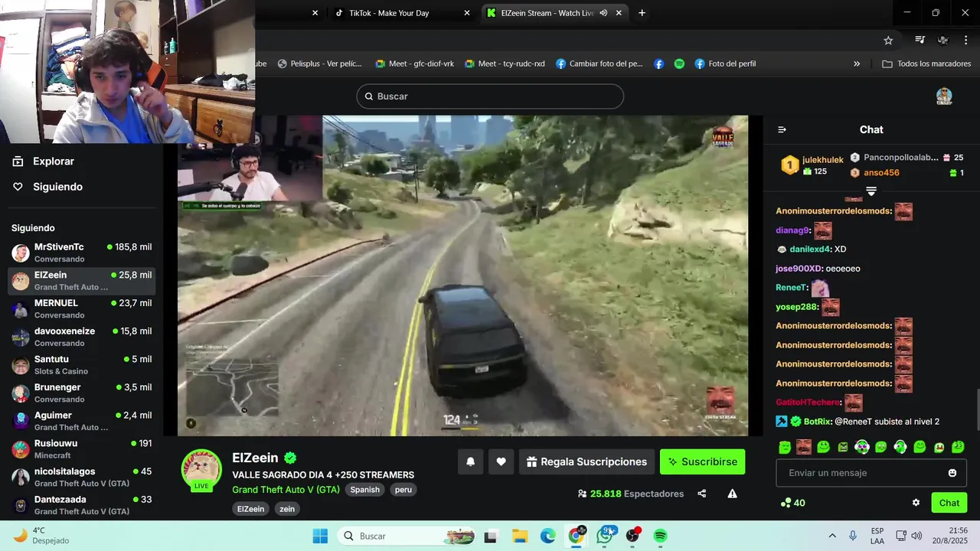Report the stream via the warning triangle icon

pyautogui.click(x=733, y=494)
